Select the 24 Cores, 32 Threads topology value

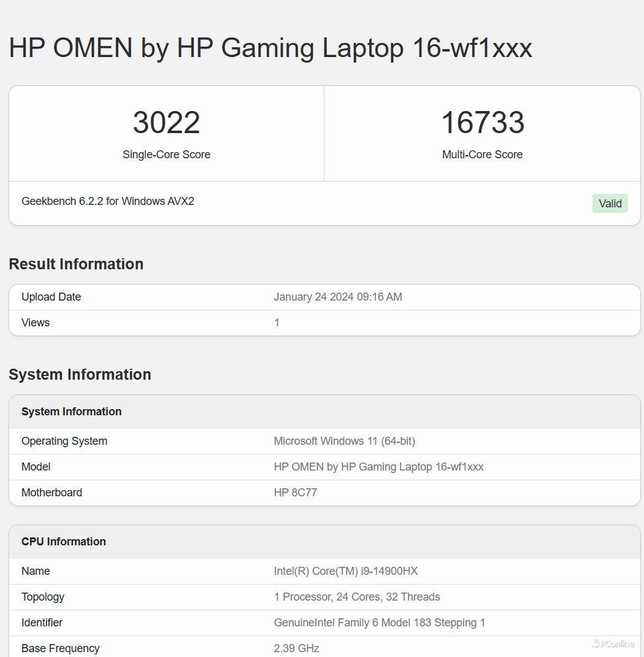click(x=356, y=597)
